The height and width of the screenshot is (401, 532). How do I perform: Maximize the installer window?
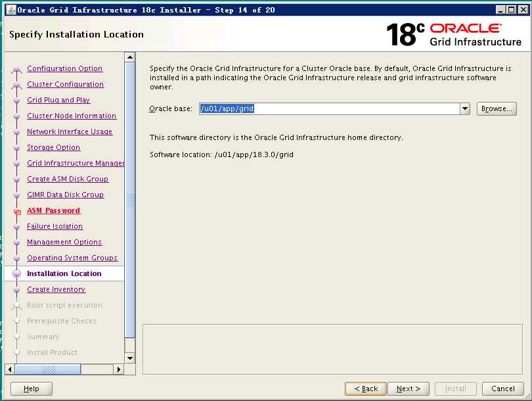click(512, 10)
